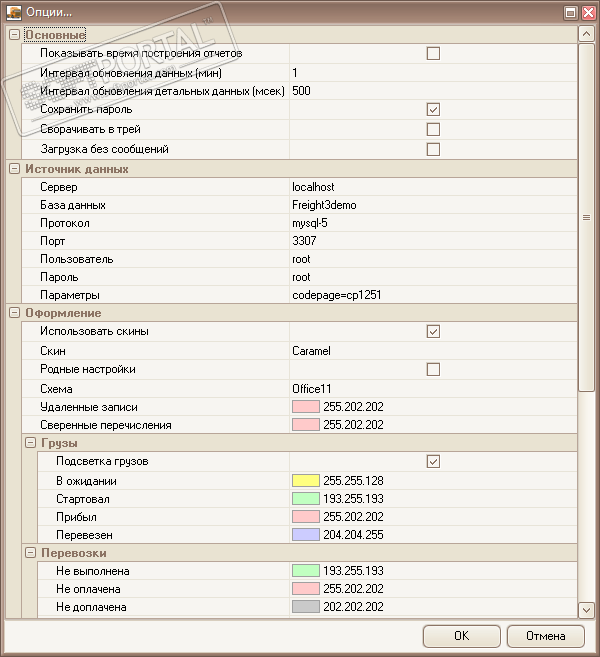The image size is (600, 657).
Task: Select the Оформление group header
Action: (63, 313)
